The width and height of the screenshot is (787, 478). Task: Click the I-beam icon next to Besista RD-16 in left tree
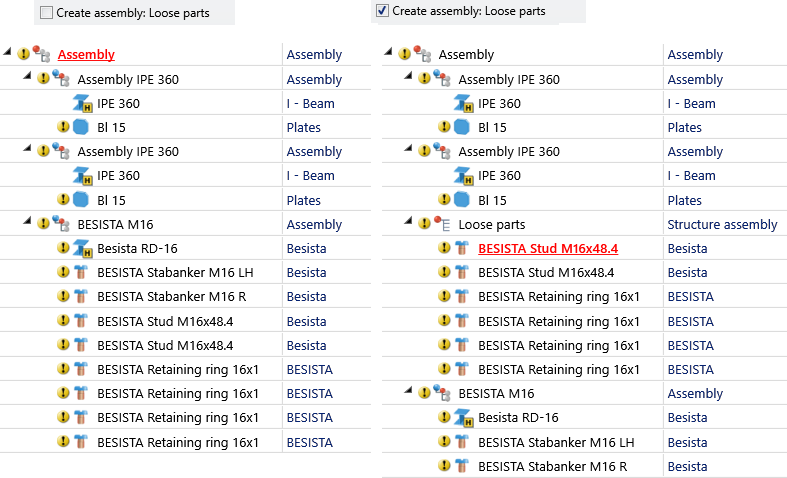coord(82,248)
